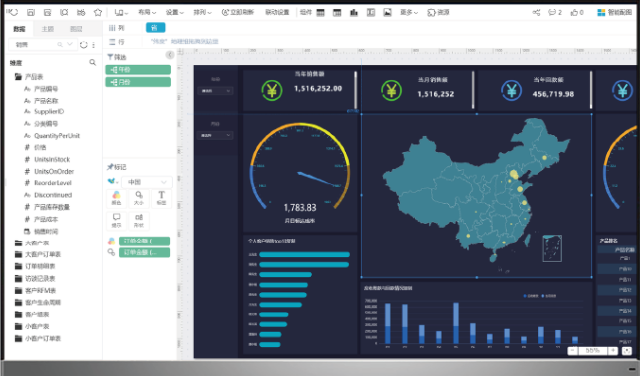Switch to the 主题 theme tab
Image resolution: width=640 pixels, height=376 pixels.
pos(48,29)
